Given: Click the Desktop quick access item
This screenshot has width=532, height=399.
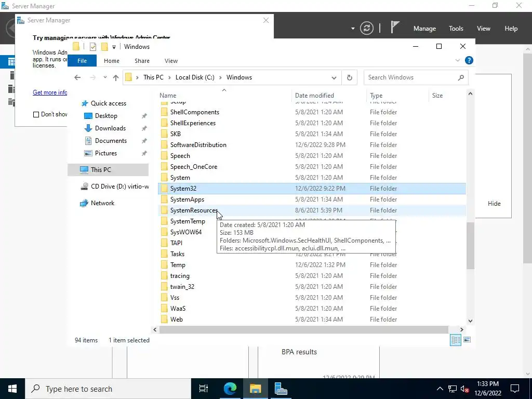Looking at the screenshot, I should (x=106, y=116).
